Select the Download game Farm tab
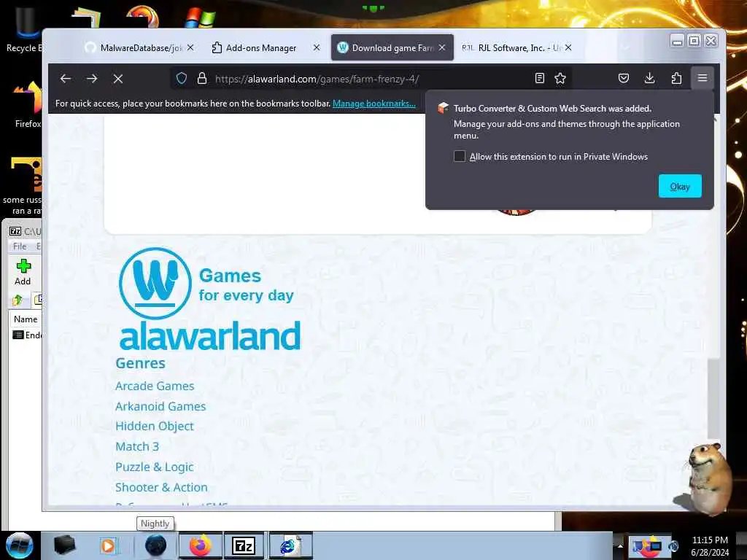This screenshot has height=560, width=747. pyautogui.click(x=392, y=47)
